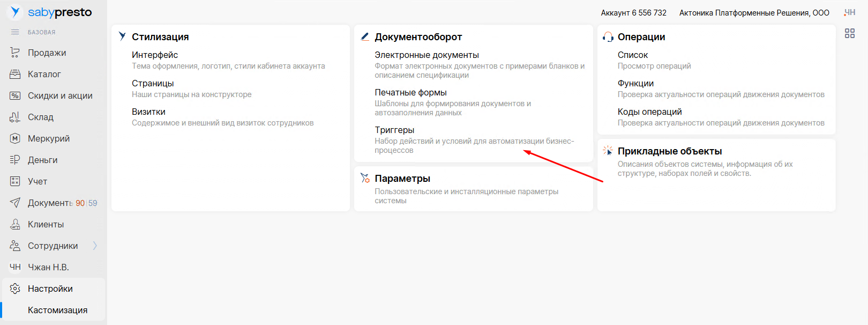This screenshot has width=868, height=325.
Task: Open the Коды операций link
Action: point(649,112)
